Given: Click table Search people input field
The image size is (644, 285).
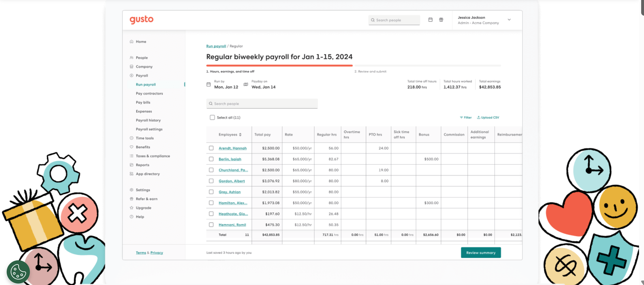Looking at the screenshot, I should tap(262, 104).
